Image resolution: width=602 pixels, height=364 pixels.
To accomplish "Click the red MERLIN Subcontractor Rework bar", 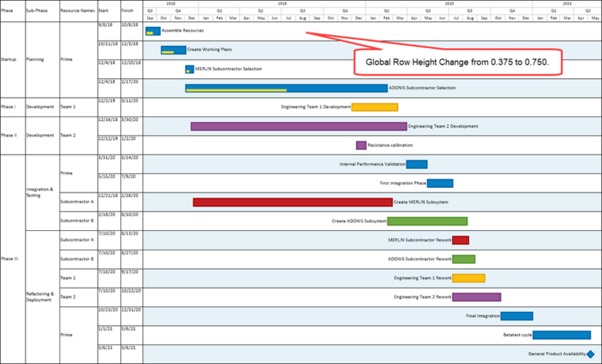I will [x=461, y=240].
